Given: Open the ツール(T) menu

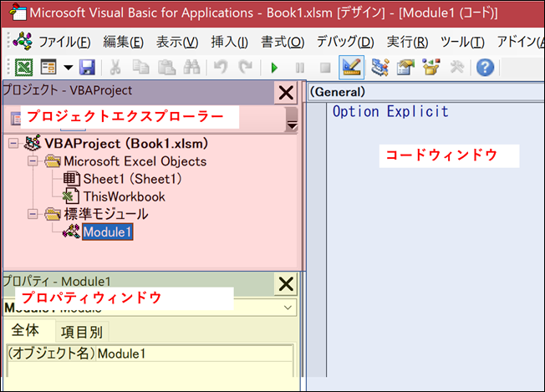Looking at the screenshot, I should click(x=462, y=42).
